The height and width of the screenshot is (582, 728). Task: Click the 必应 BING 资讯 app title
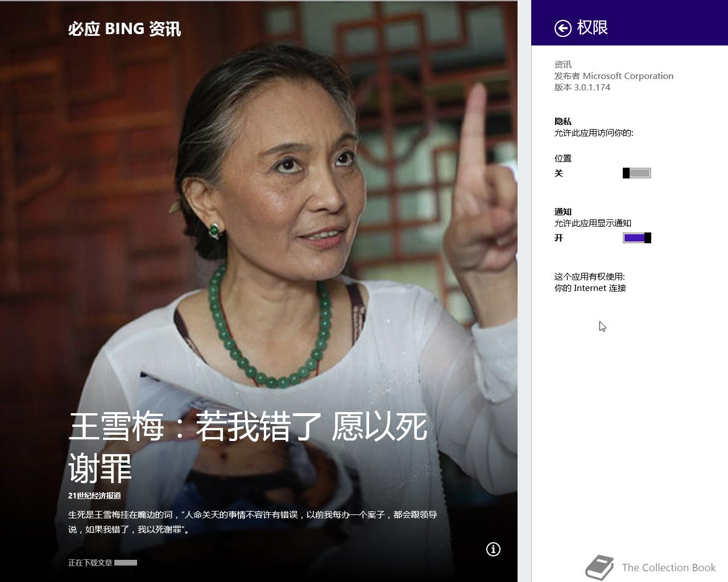tap(125, 29)
